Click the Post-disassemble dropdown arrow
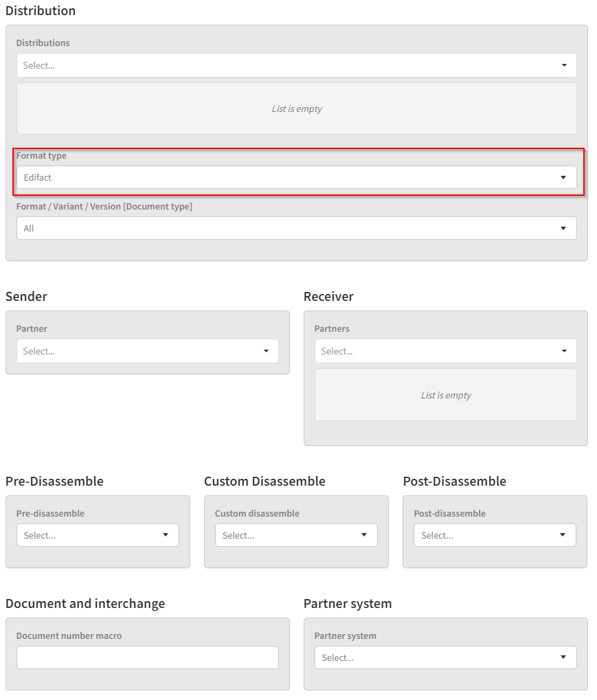This screenshot has height=700, width=597. [x=563, y=535]
